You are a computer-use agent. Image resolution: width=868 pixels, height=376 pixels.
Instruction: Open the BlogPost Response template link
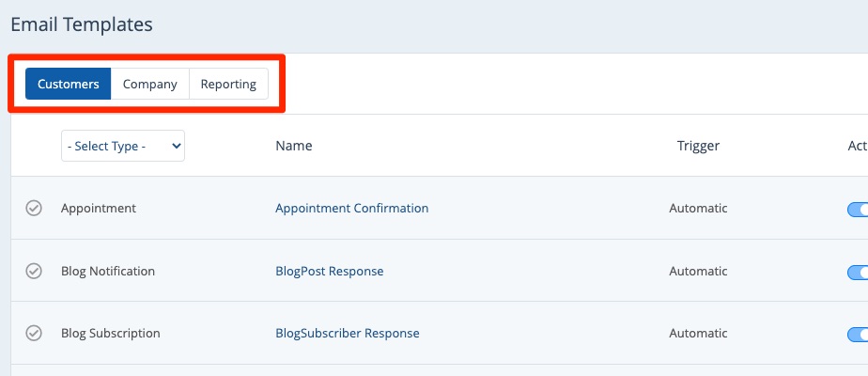pyautogui.click(x=329, y=272)
